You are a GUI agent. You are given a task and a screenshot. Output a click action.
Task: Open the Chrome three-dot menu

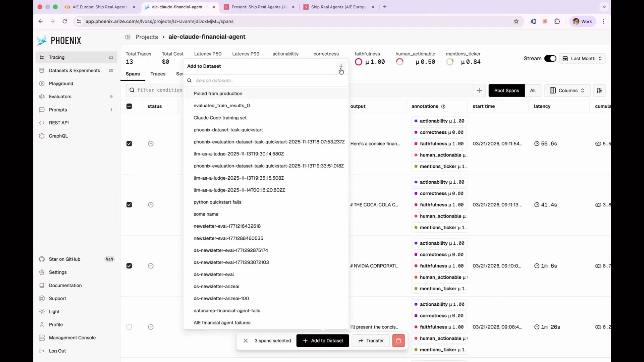point(603,21)
